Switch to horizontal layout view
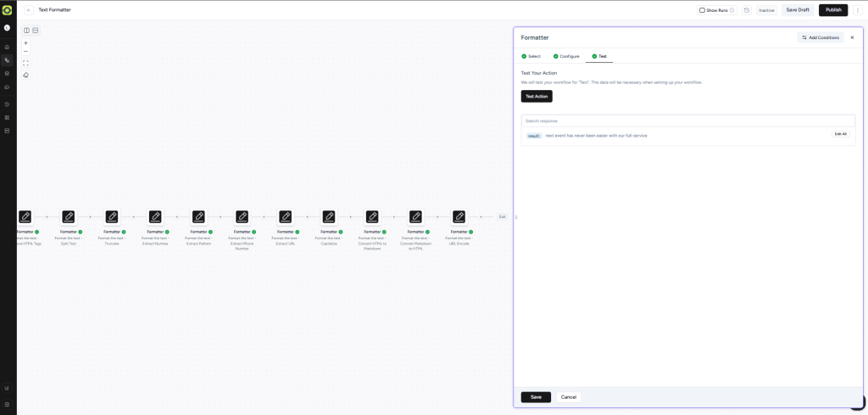This screenshot has height=415, width=868. coord(35,31)
